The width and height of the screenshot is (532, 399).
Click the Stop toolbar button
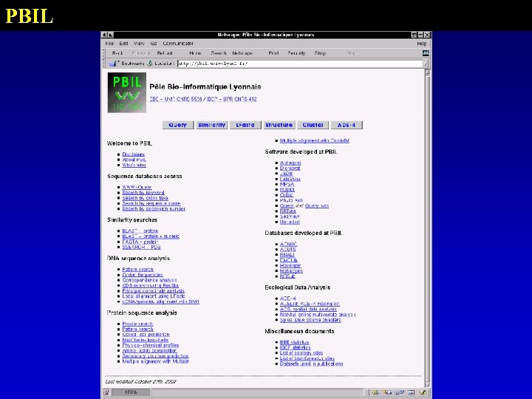[320, 53]
